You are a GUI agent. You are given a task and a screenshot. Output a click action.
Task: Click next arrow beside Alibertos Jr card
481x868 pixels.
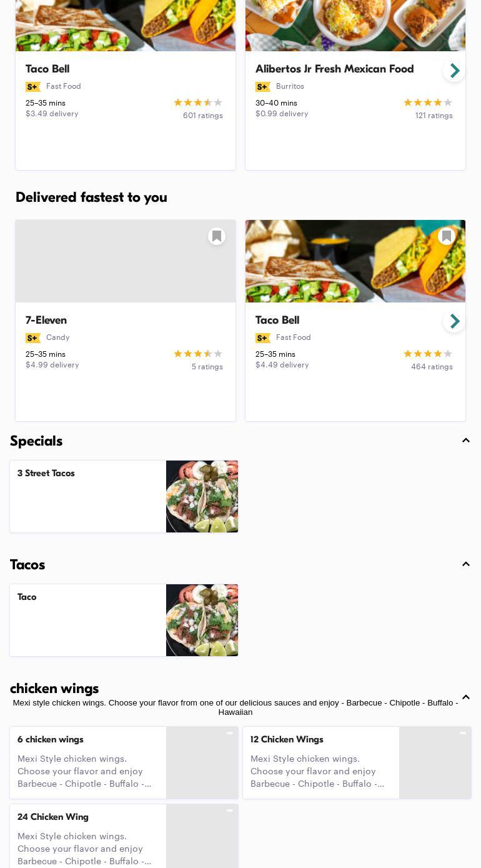coord(454,70)
